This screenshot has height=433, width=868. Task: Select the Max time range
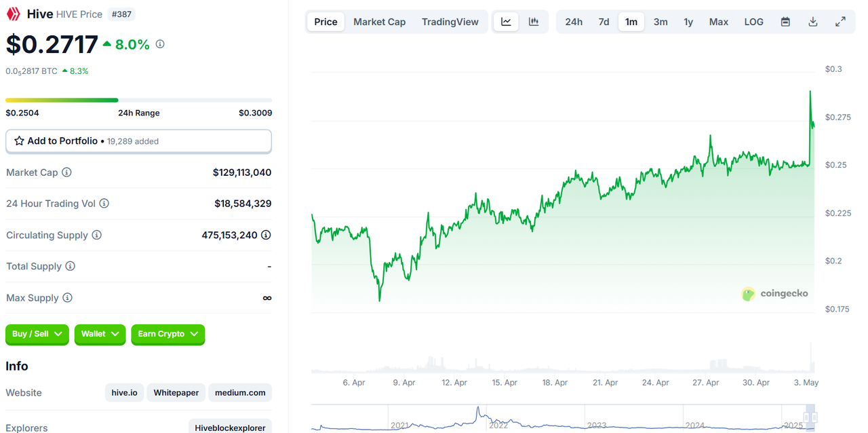[719, 22]
